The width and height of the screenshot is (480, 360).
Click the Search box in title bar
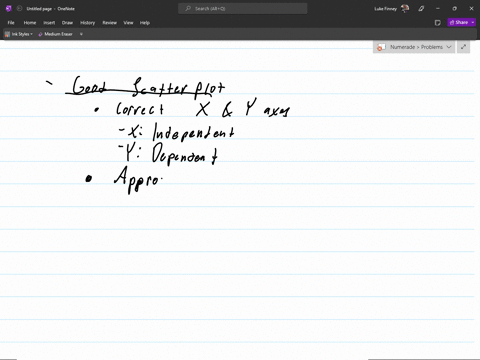tap(243, 9)
